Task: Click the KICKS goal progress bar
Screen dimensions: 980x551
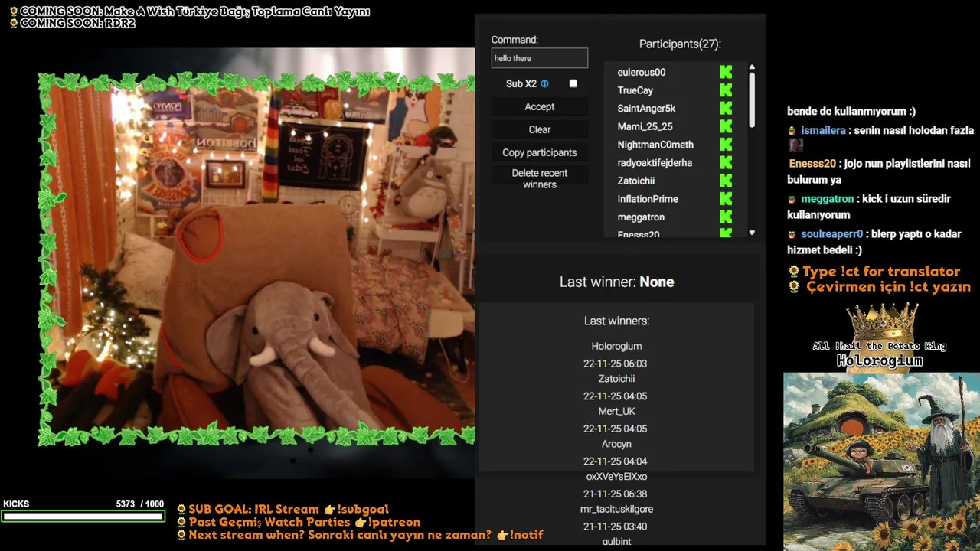Action: [x=83, y=516]
